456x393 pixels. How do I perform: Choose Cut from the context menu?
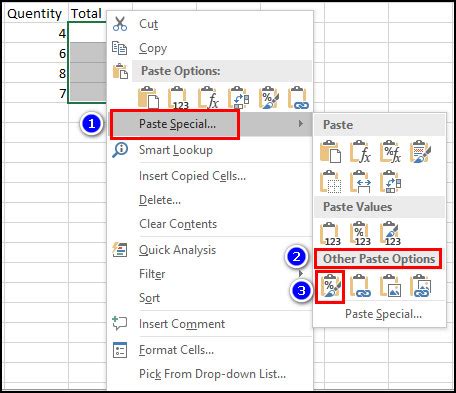coord(210,24)
